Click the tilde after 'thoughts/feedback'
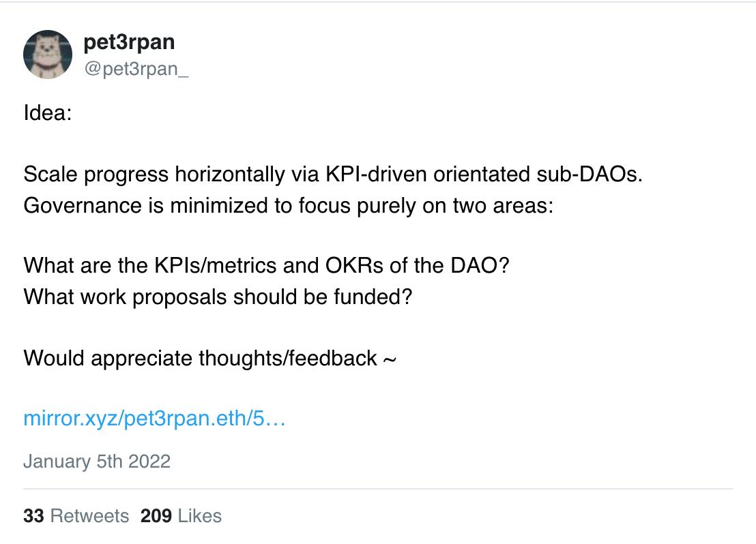 tap(389, 359)
